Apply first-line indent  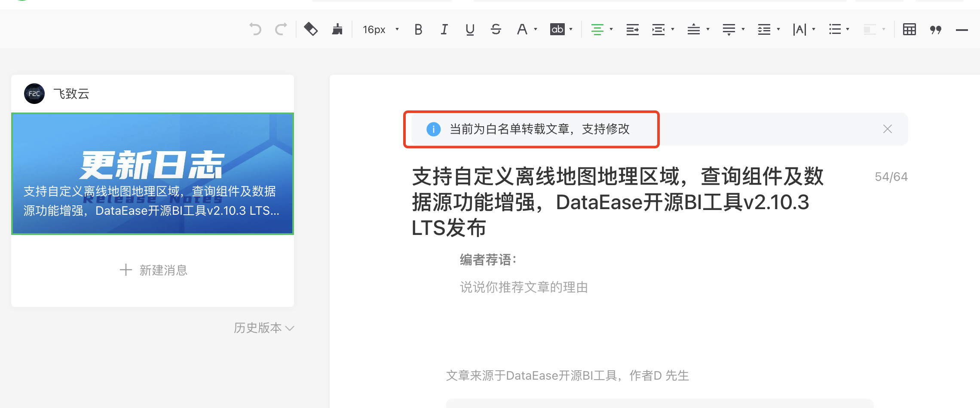(632, 29)
